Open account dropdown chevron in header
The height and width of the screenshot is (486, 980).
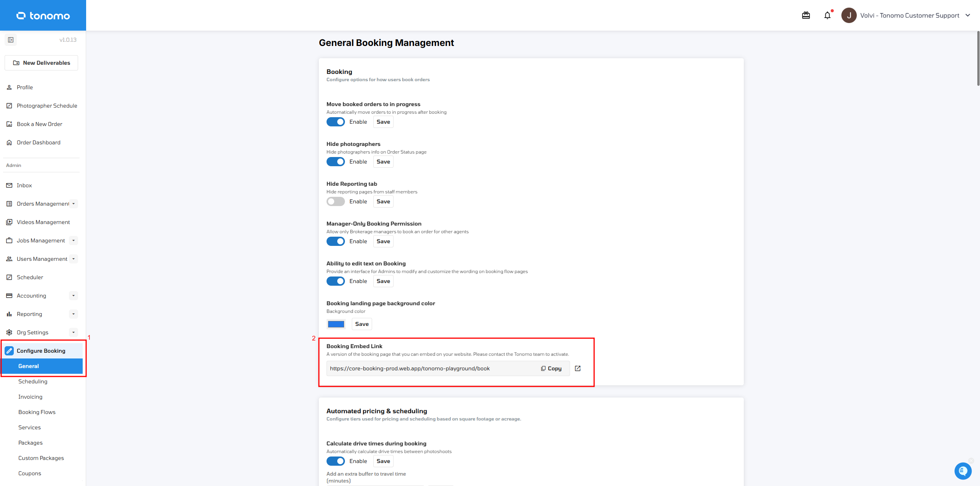point(968,15)
